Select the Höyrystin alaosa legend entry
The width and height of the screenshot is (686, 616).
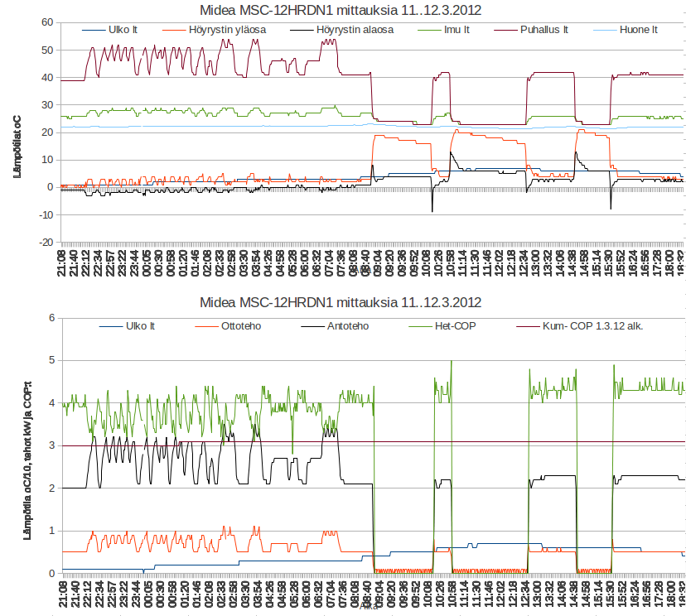tap(341, 30)
